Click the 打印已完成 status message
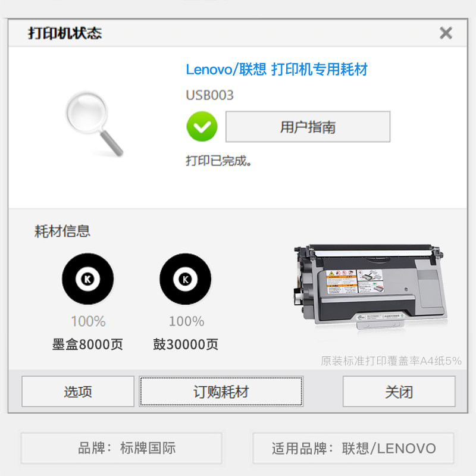Screen dimensions: 476x476 coord(218,161)
